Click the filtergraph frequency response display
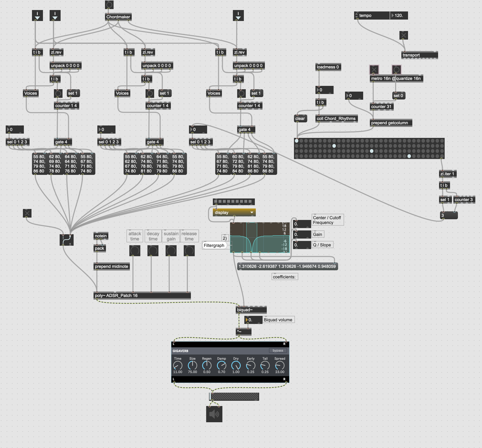 point(259,238)
